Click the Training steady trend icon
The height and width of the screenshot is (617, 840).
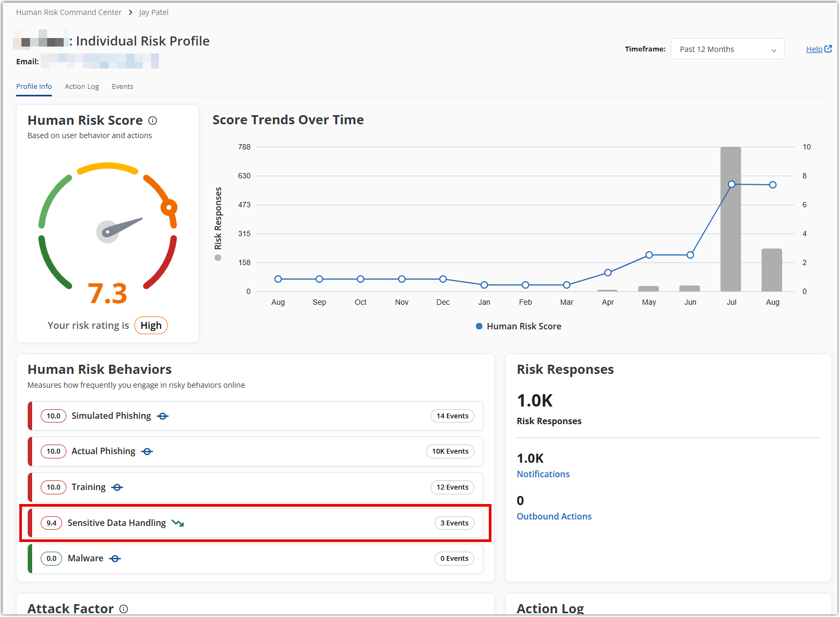[117, 487]
